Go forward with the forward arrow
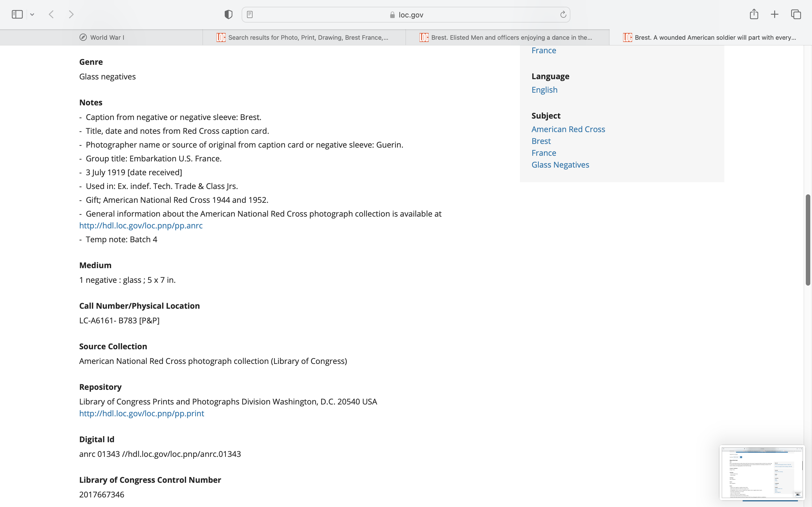The image size is (812, 507). (71, 14)
